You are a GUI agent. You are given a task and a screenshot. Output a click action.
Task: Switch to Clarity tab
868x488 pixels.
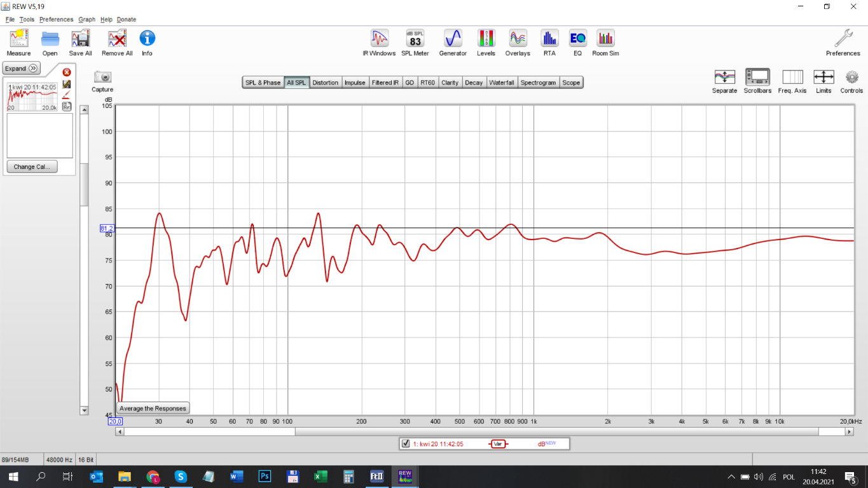450,83
